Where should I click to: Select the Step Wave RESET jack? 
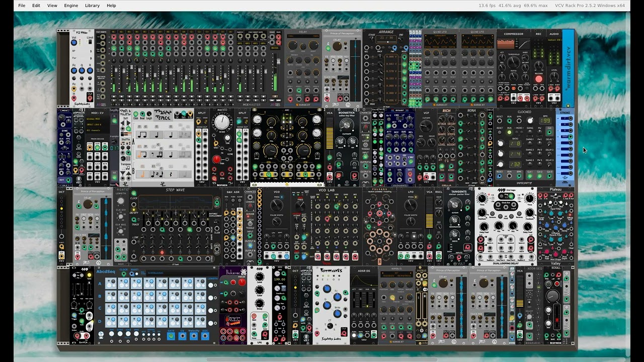point(134,256)
